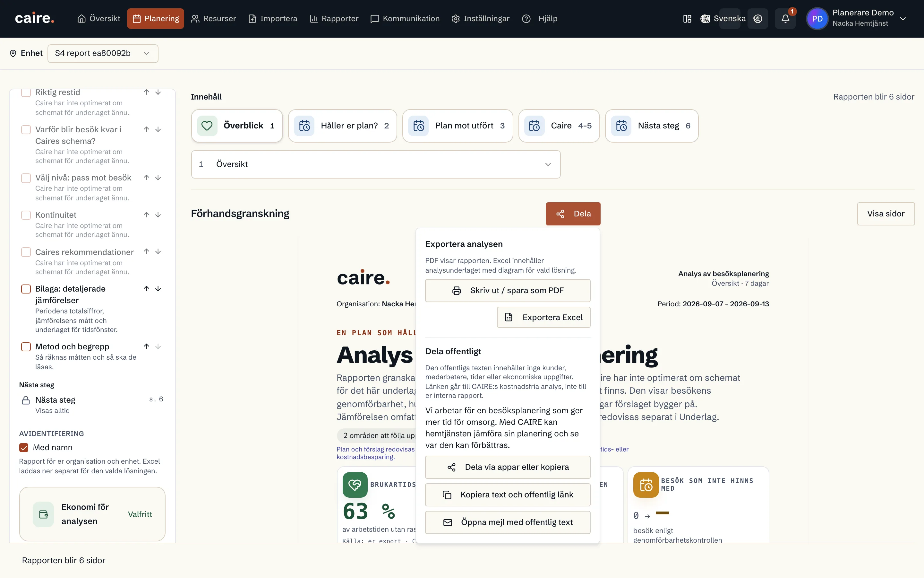This screenshot has width=924, height=578.
Task: Click the Visa sidor button
Action: pos(886,214)
